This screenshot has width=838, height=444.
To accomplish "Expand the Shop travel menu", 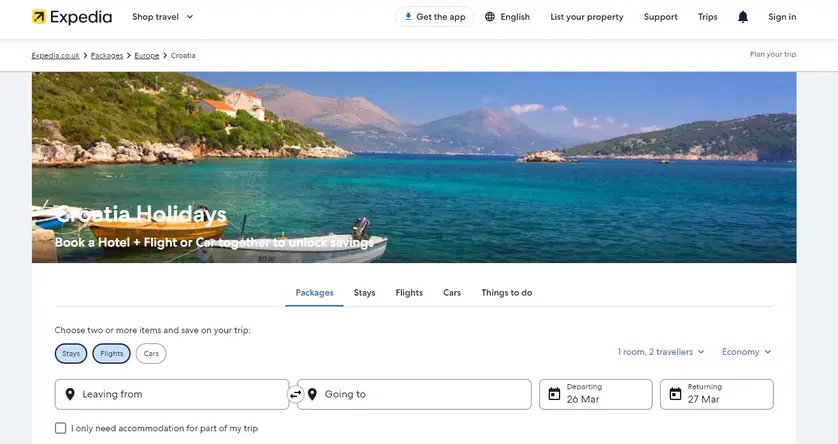I will point(163,17).
